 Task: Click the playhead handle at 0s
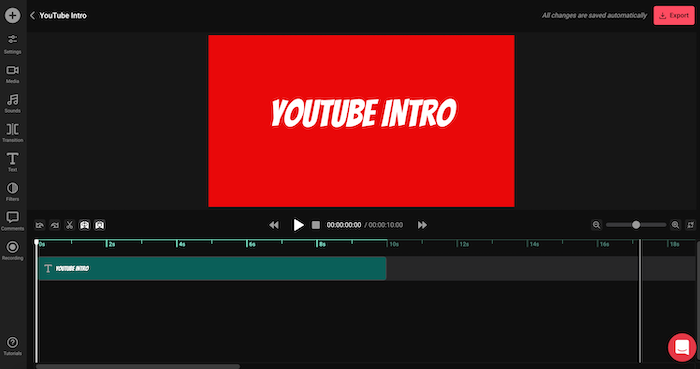(37, 242)
